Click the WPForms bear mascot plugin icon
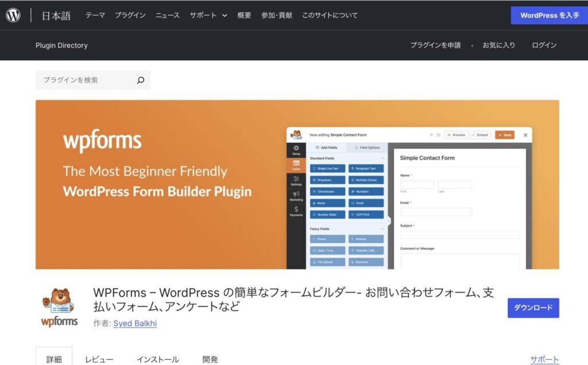The width and height of the screenshot is (588, 365). click(x=59, y=307)
